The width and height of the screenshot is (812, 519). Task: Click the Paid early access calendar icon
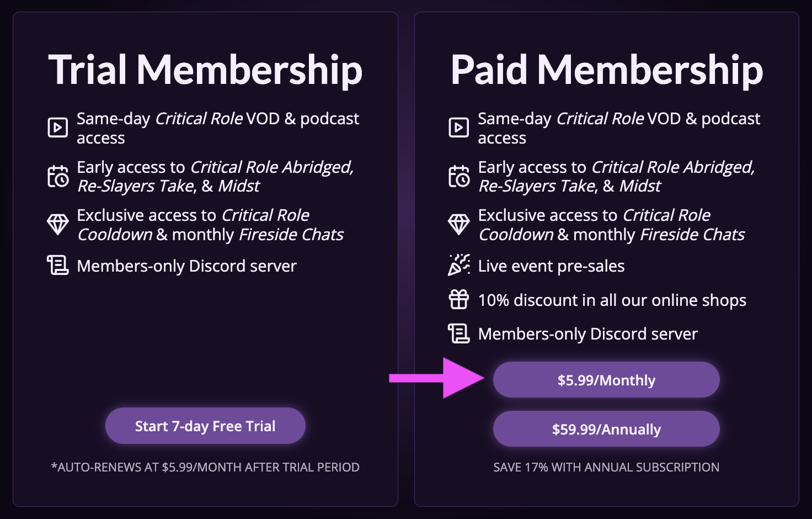click(458, 177)
